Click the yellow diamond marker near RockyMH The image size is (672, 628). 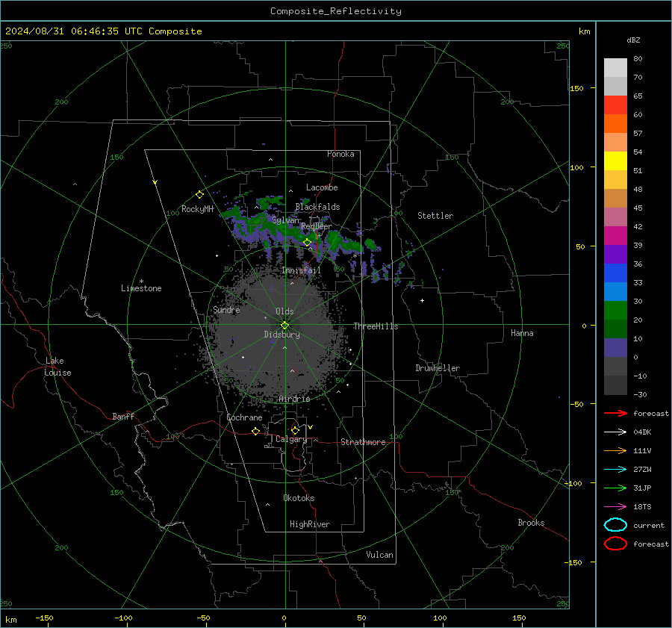tap(199, 195)
